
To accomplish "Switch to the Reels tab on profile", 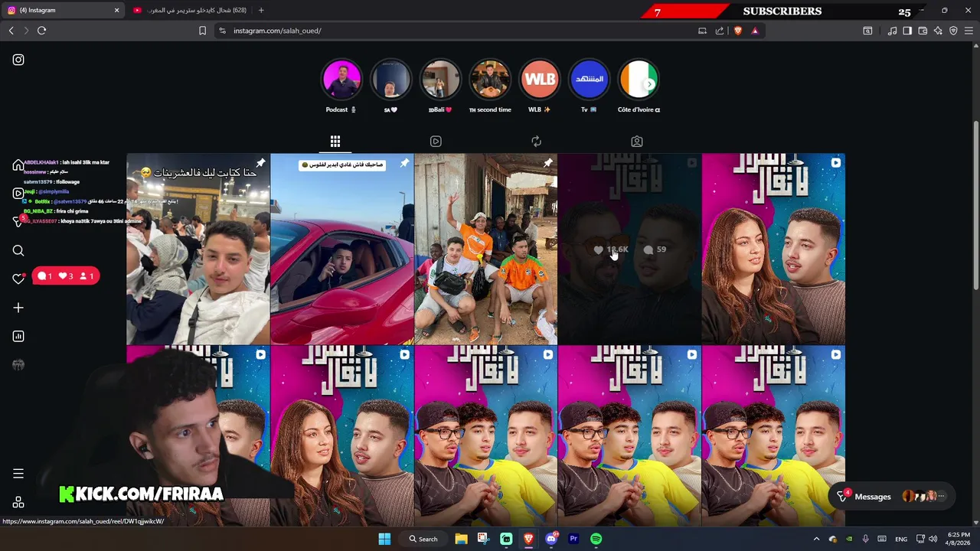I will click(x=436, y=142).
